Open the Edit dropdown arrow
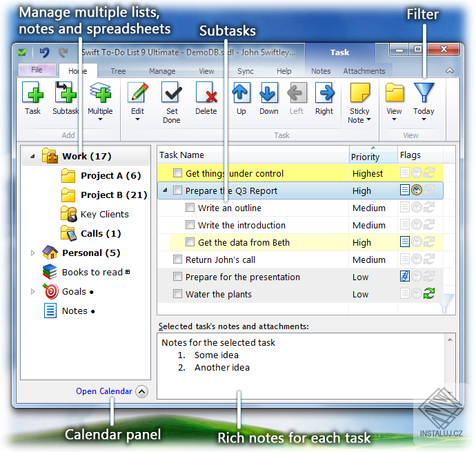 [137, 119]
